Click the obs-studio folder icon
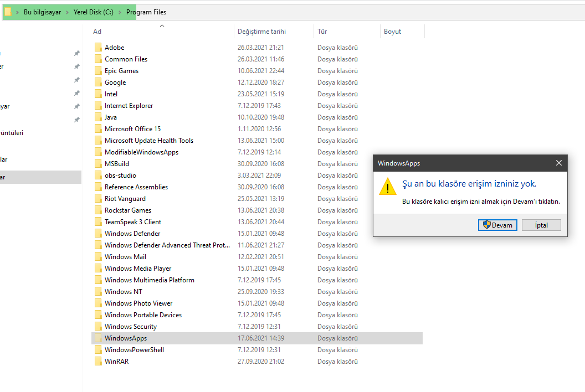 [x=98, y=176]
